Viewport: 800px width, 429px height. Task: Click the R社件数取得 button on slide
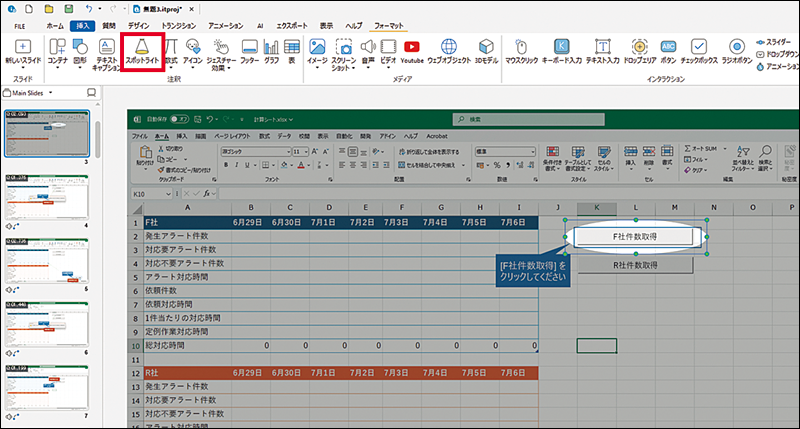[x=635, y=266]
